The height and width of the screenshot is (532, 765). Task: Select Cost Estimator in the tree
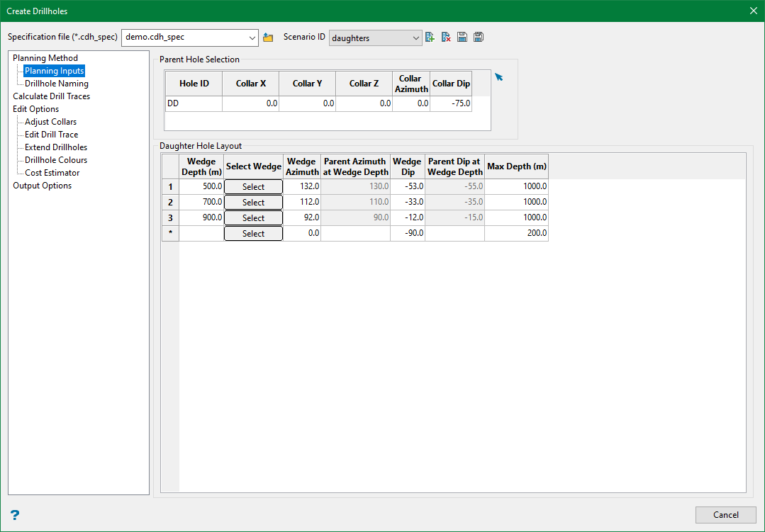[52, 173]
